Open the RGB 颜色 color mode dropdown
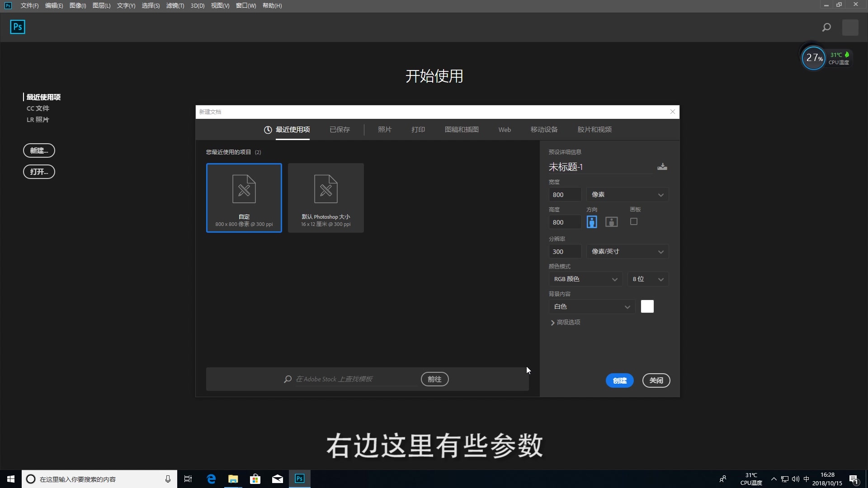Screen dimensions: 868x488 tap(585, 279)
